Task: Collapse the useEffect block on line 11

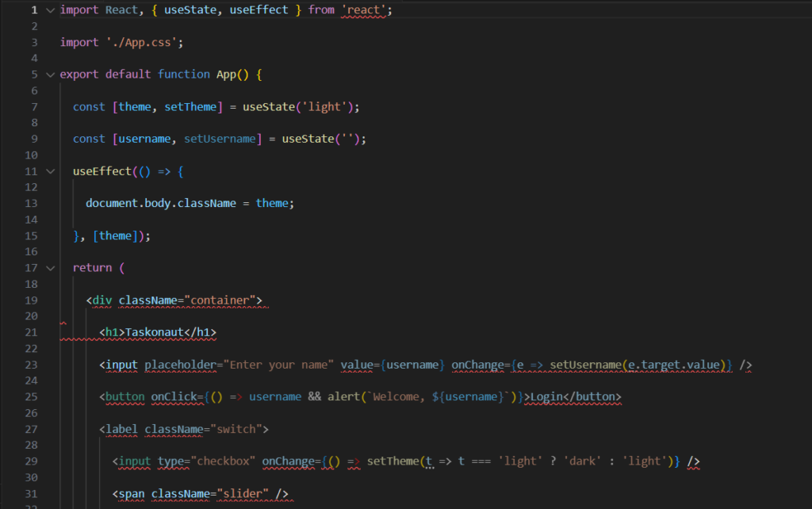Action: pos(49,170)
